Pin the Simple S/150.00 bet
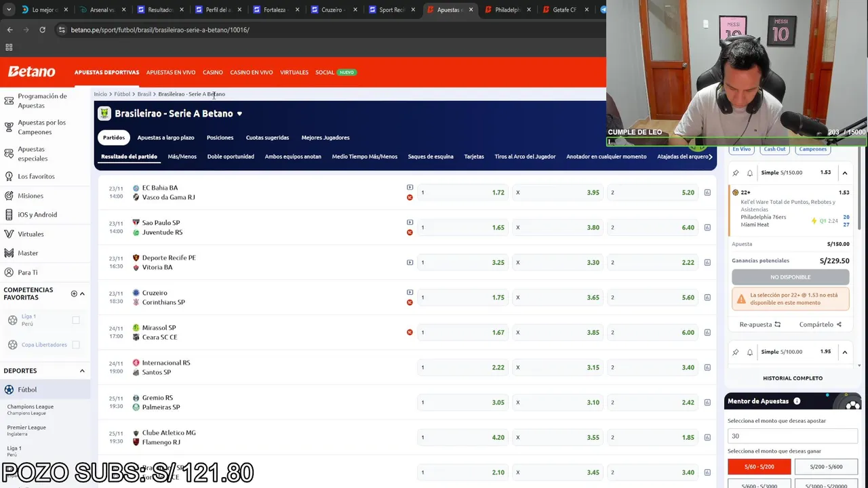The width and height of the screenshot is (868, 488). [x=736, y=173]
